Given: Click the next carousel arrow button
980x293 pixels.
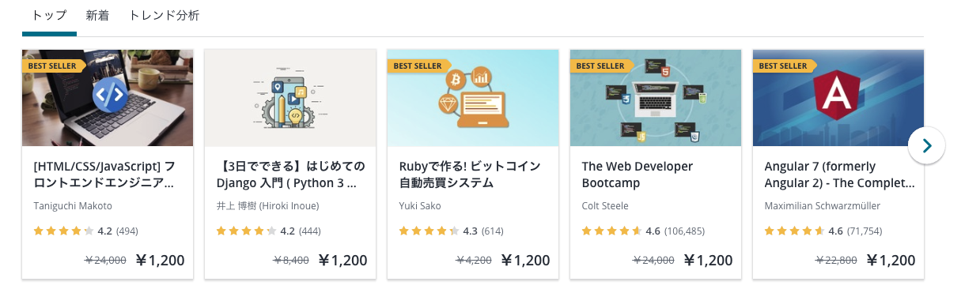Looking at the screenshot, I should click(x=926, y=146).
